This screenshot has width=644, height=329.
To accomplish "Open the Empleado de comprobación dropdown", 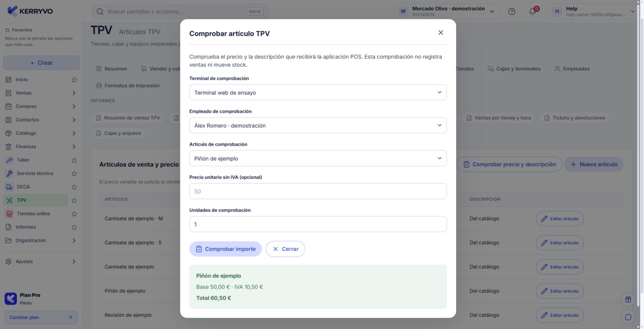I will (318, 126).
